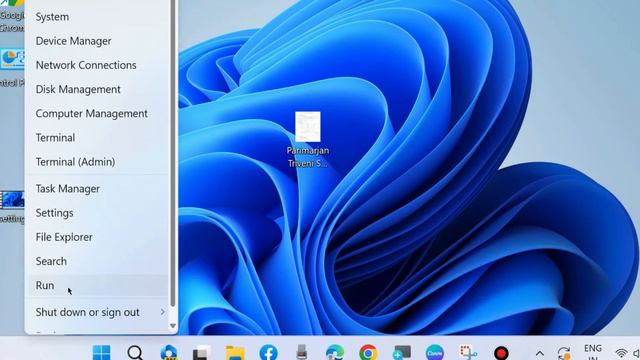Viewport: 640px width, 360px height.
Task: Click the Run menu entry
Action: coord(97,285)
